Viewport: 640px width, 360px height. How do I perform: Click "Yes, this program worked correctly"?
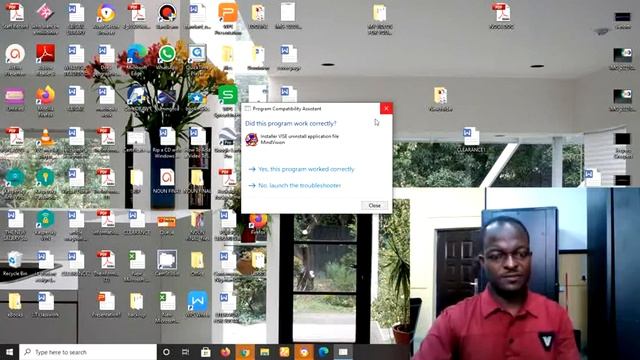pos(306,169)
